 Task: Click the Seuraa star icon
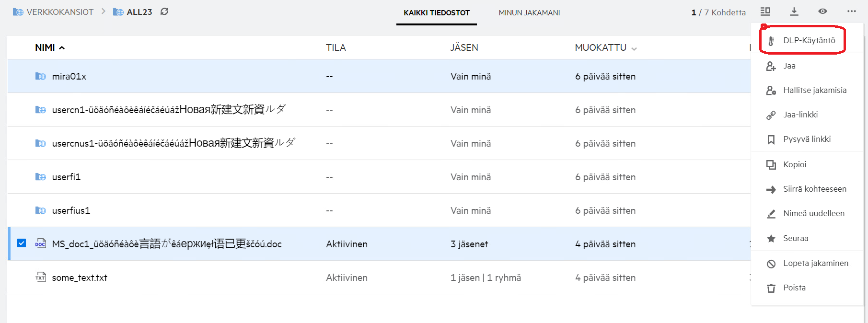(x=771, y=239)
